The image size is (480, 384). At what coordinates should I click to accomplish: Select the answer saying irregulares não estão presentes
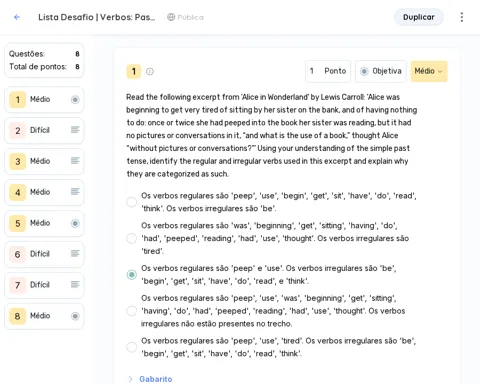click(132, 311)
